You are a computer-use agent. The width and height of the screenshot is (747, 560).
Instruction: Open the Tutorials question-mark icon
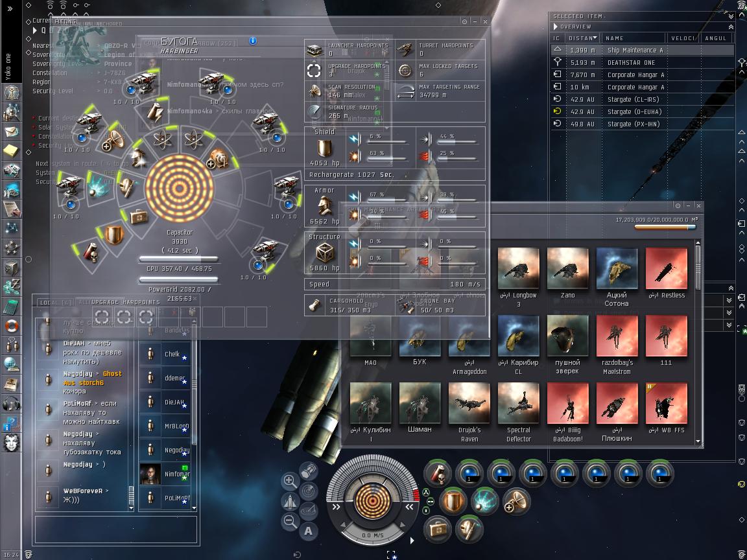(x=10, y=423)
